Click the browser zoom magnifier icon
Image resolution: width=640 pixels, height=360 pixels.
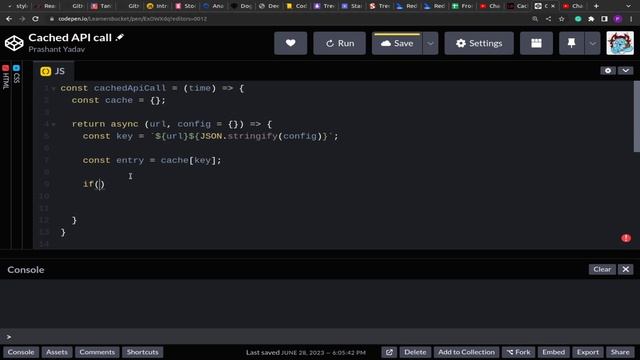[x=535, y=19]
